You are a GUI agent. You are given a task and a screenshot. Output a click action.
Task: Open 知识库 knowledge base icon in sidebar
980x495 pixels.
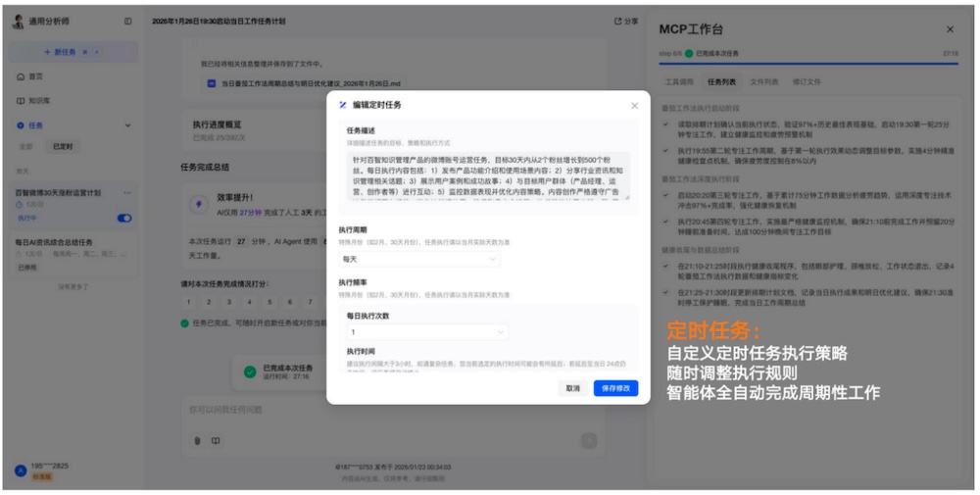click(22, 100)
